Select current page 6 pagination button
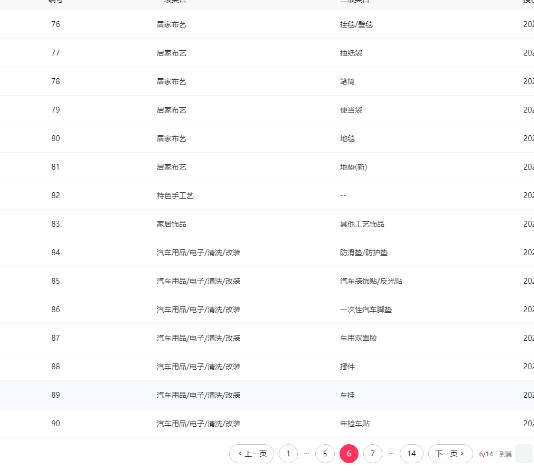Screen dimensions: 534x476 [349, 454]
